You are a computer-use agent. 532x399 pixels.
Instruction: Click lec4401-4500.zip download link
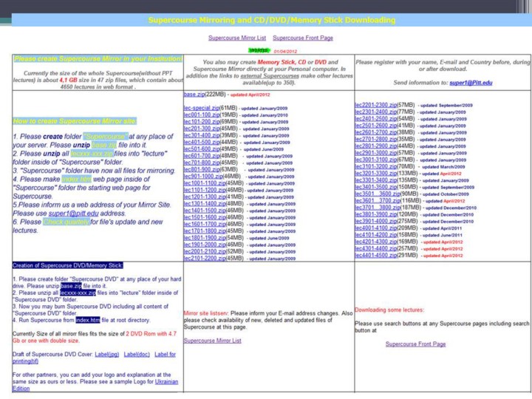tap(375, 255)
